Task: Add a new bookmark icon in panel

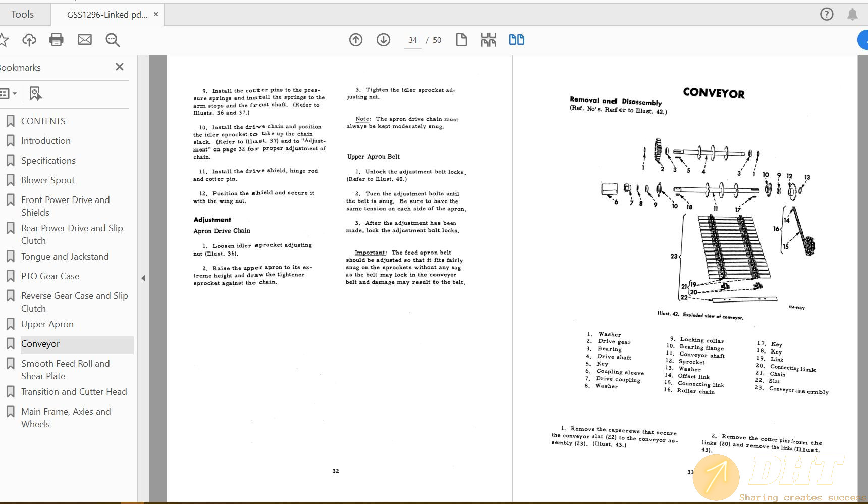Action: point(35,93)
